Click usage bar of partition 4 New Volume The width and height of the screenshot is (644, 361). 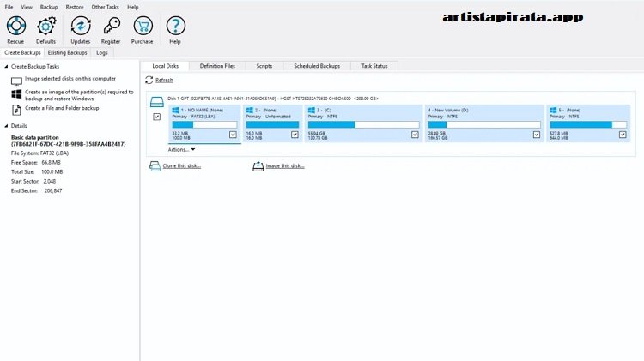click(x=484, y=124)
